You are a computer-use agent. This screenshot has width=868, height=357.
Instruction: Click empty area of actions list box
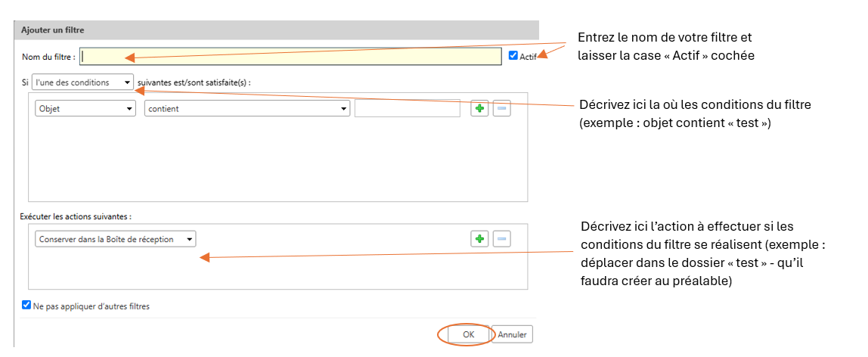click(278, 269)
